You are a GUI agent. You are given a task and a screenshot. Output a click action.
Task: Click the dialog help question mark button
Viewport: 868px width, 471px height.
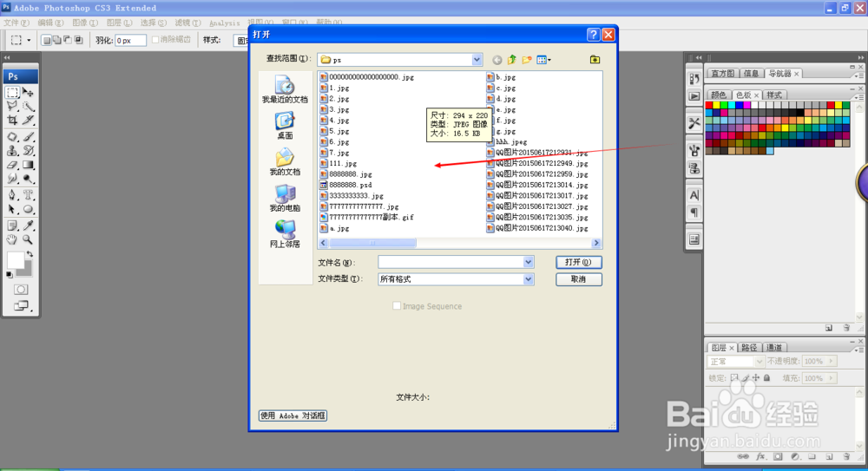tap(594, 35)
